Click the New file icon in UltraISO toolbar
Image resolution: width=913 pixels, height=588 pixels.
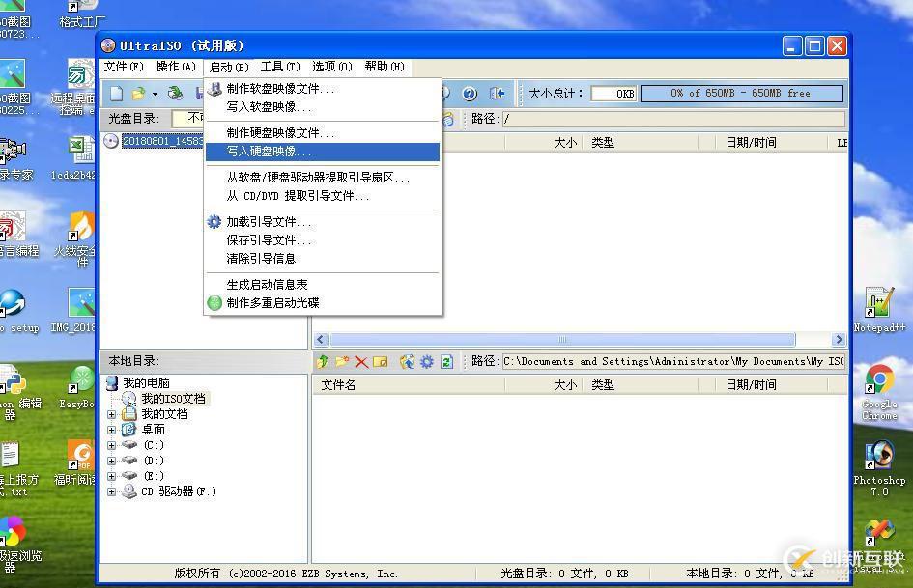click(117, 93)
